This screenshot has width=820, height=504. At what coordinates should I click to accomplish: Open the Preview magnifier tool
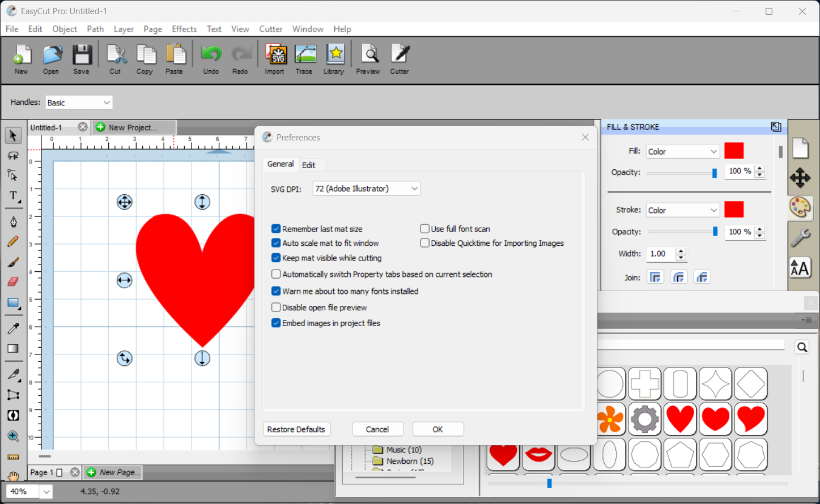[368, 59]
